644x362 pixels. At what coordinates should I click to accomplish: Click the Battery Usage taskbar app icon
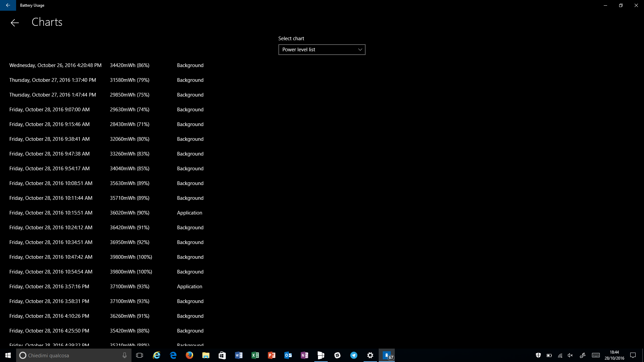(x=387, y=355)
